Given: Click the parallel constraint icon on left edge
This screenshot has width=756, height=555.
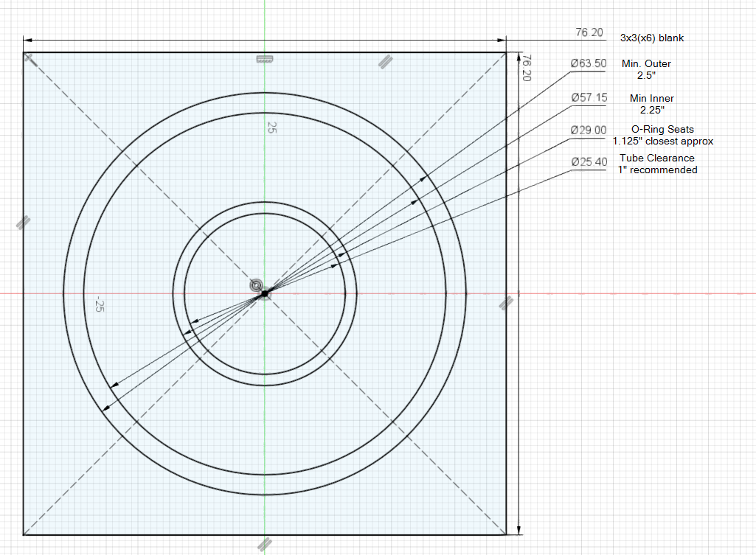Looking at the screenshot, I should coord(24,220).
